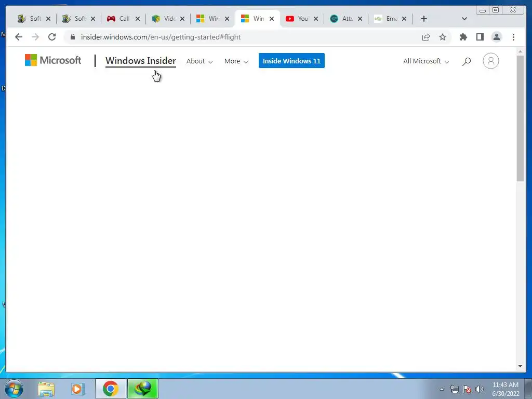
Task: Close the Vide tab
Action: (182, 19)
